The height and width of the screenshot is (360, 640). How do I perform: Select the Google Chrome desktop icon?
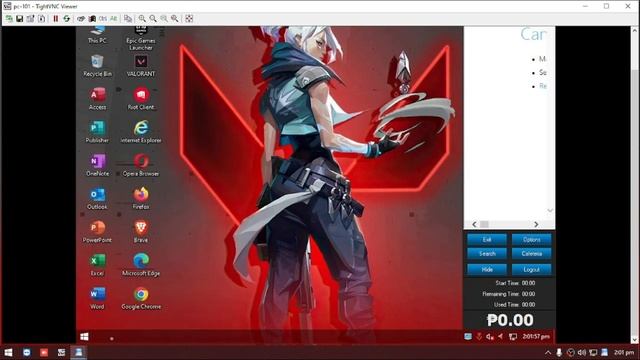point(141,298)
